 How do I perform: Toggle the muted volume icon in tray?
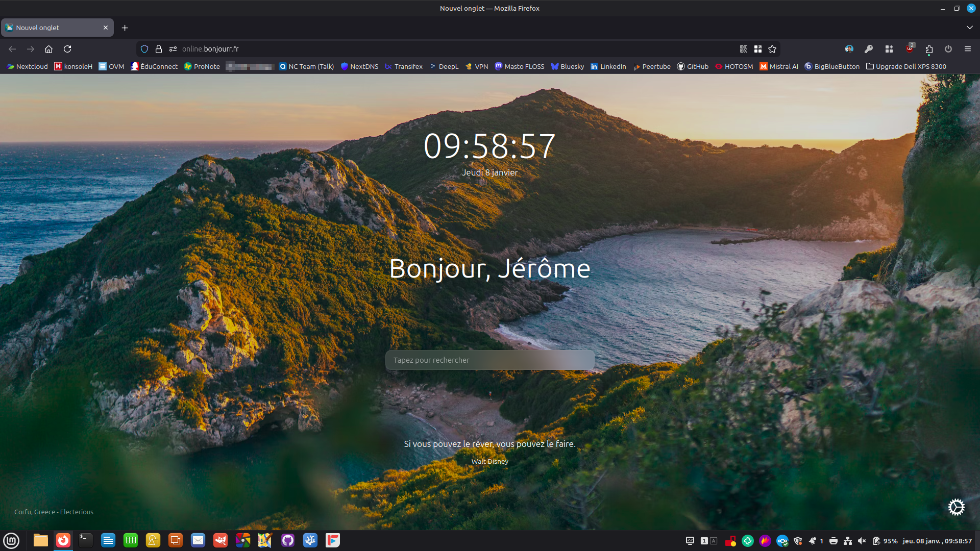click(862, 541)
